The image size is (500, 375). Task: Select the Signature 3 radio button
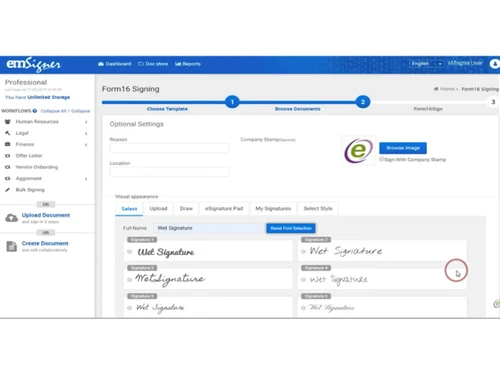(x=130, y=280)
